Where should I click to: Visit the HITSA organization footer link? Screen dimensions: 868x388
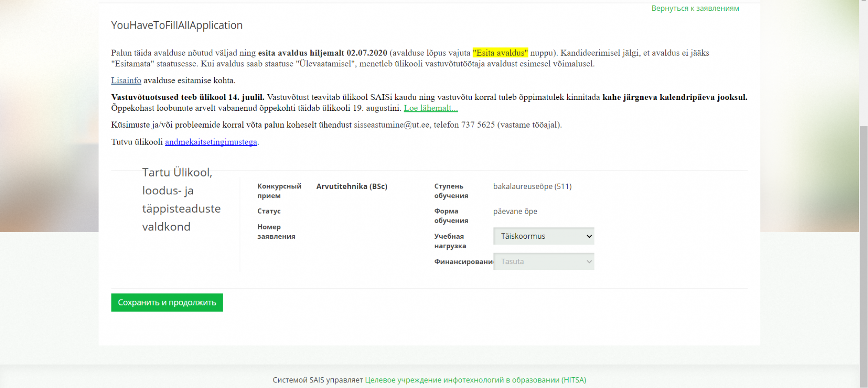coord(475,380)
